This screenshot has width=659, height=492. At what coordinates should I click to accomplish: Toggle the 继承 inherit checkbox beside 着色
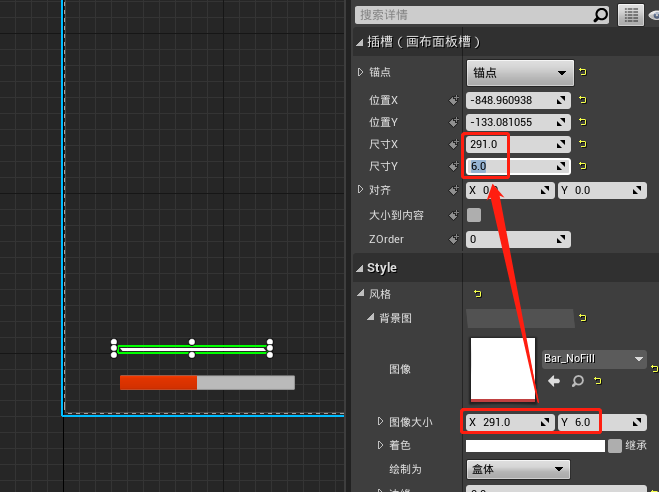click(614, 446)
